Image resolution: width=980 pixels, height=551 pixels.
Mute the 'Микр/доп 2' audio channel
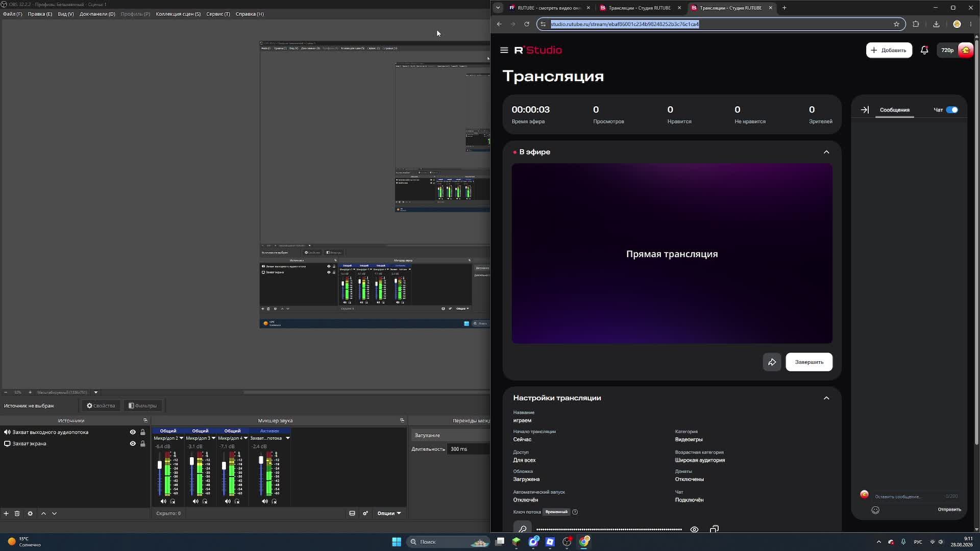pyautogui.click(x=163, y=502)
